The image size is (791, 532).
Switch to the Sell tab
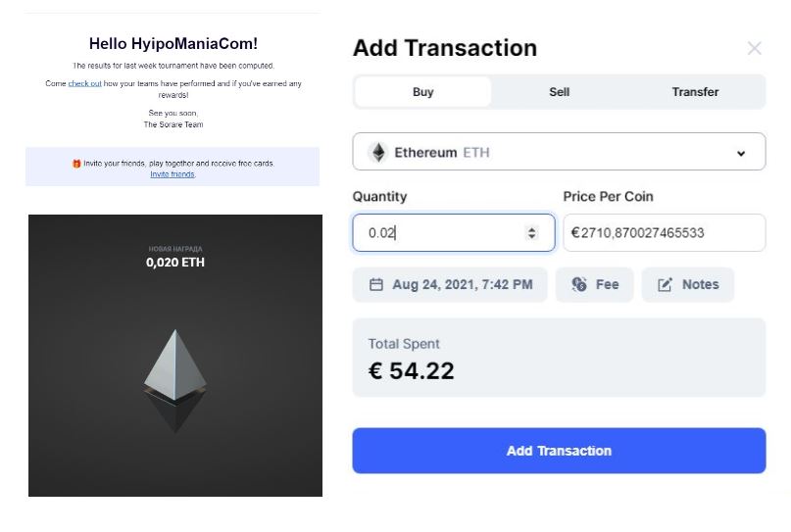[x=559, y=92]
